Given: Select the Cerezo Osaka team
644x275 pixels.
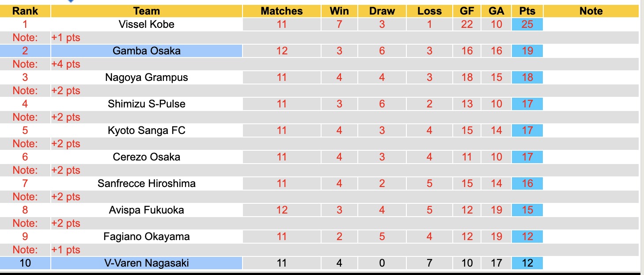Looking at the screenshot, I should click(x=147, y=157).
